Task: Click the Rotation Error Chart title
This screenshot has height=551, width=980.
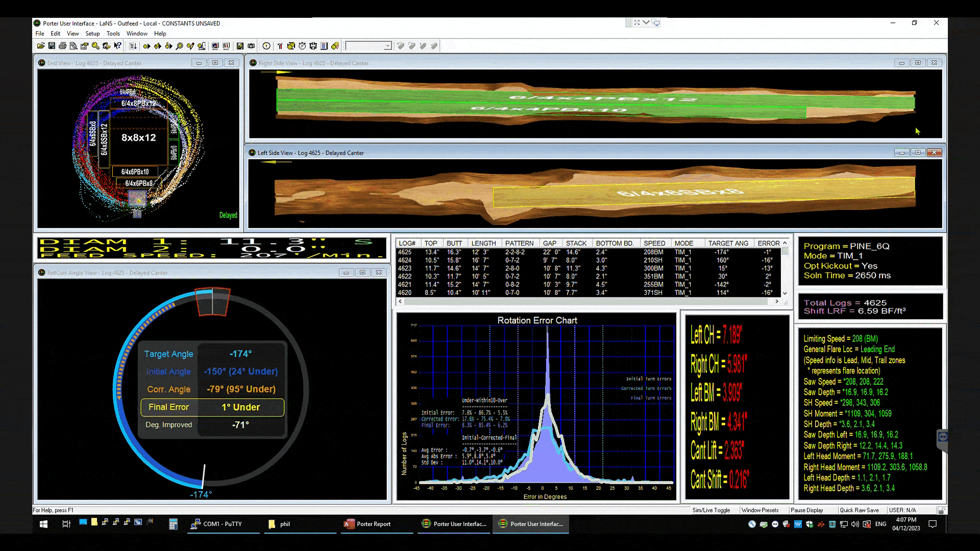Action: (x=537, y=320)
